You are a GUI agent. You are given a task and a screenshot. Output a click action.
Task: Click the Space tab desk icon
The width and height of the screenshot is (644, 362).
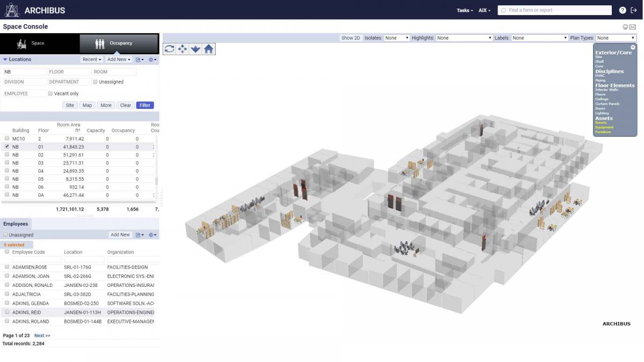coord(22,43)
